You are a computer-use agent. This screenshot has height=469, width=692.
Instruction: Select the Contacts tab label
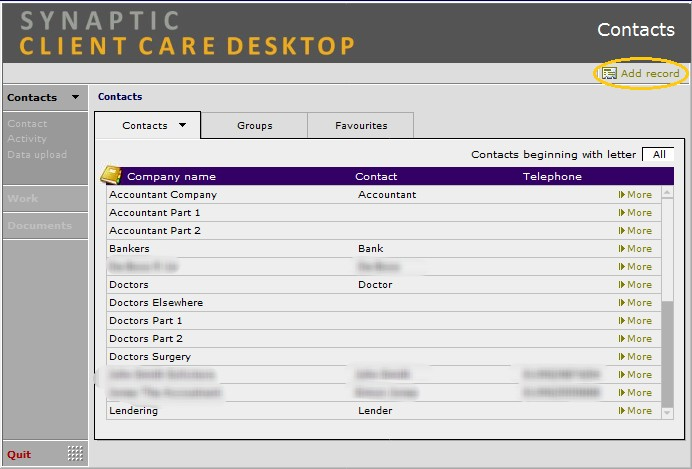click(x=145, y=126)
